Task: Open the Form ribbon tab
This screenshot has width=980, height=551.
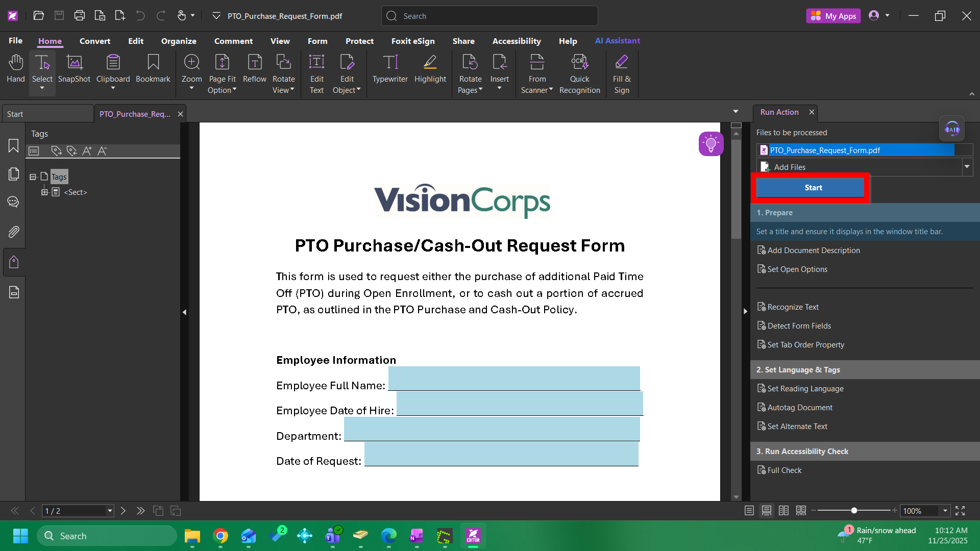Action: [x=317, y=41]
